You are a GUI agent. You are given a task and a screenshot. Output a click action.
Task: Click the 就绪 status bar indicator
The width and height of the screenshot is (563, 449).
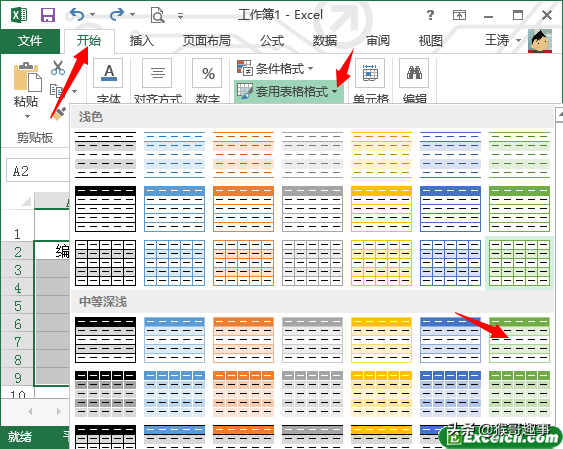(x=20, y=437)
